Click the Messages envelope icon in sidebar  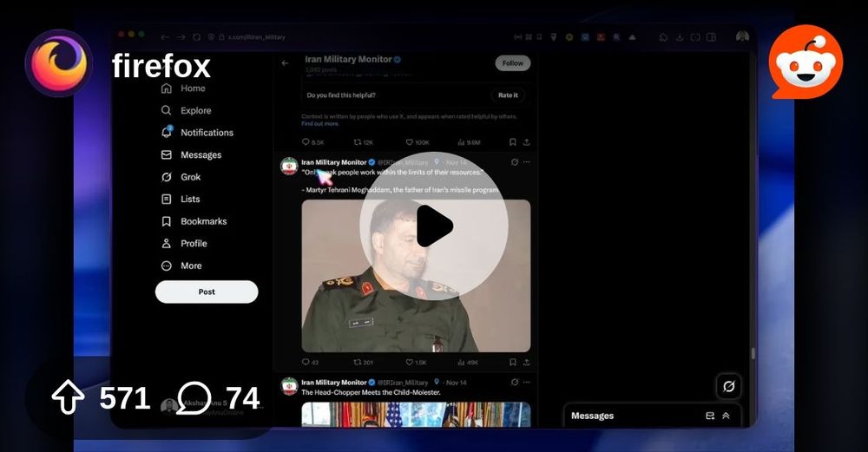[166, 155]
